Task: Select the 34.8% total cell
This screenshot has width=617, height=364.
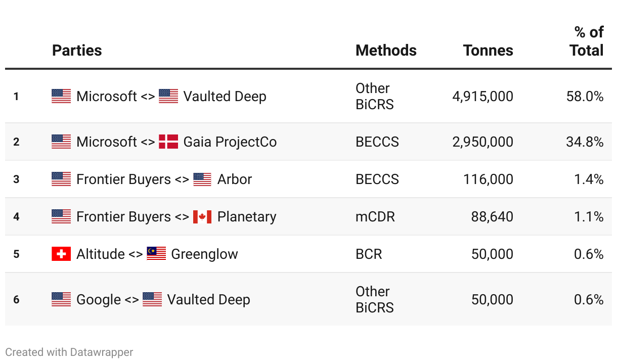Action: pos(585,142)
